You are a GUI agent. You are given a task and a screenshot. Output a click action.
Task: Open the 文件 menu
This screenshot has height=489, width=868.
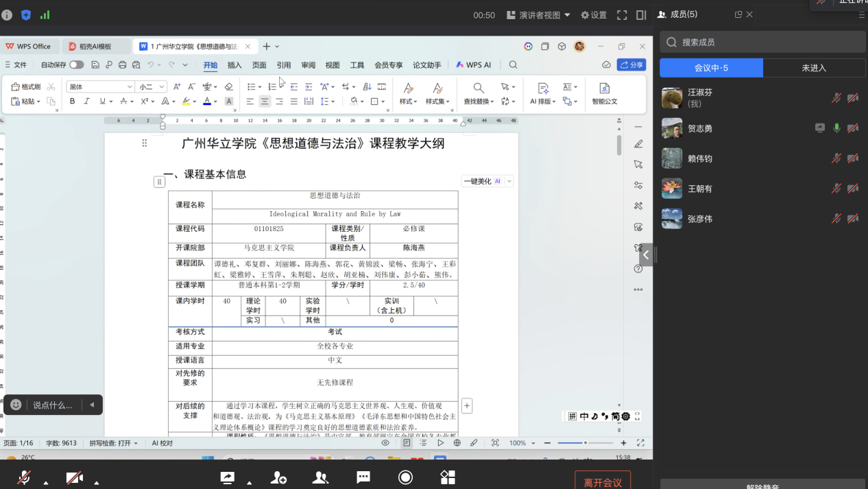[16, 65]
